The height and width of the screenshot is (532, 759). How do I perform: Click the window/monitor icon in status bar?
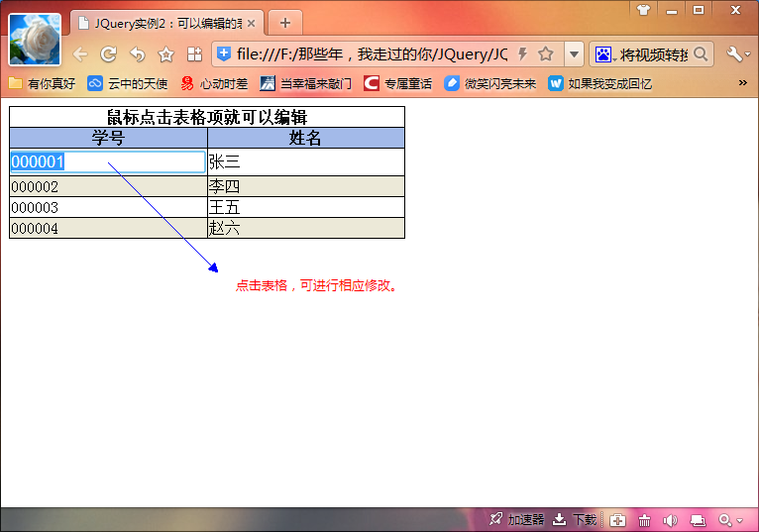pos(698,520)
